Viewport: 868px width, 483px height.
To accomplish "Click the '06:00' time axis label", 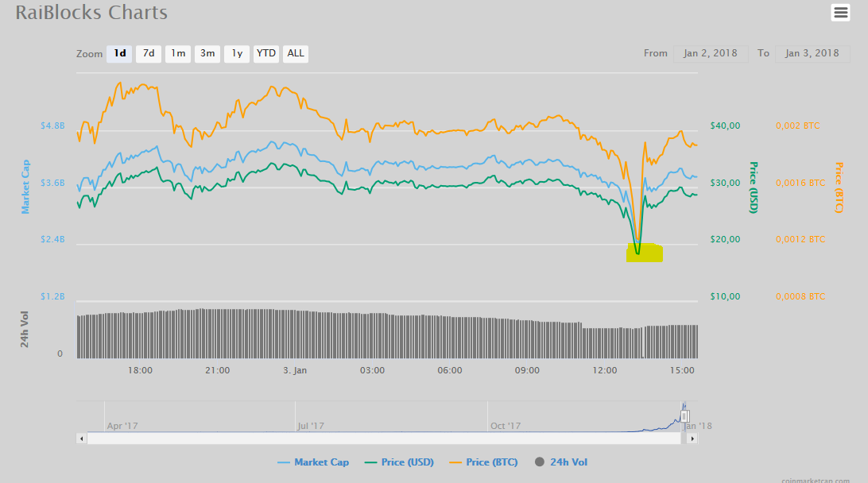I will (450, 370).
